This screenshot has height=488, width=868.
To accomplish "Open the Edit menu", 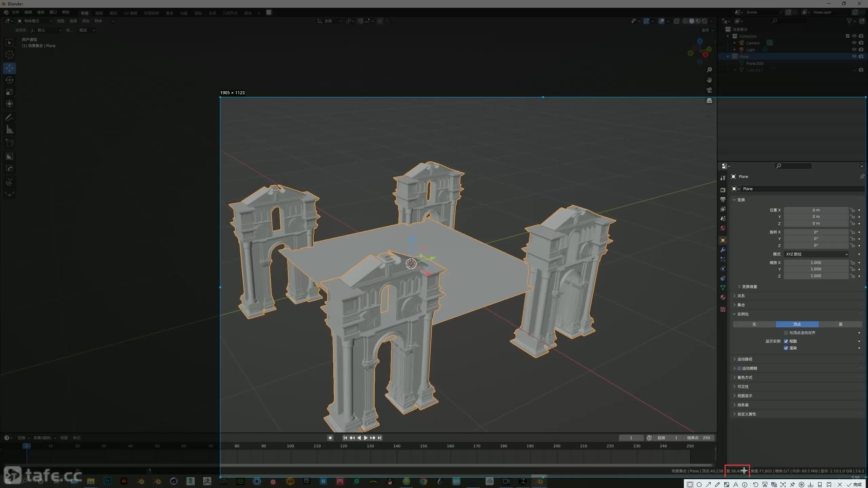I will (28, 12).
